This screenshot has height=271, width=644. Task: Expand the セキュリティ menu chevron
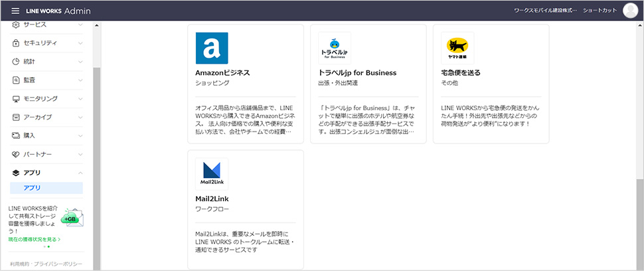coord(80,43)
